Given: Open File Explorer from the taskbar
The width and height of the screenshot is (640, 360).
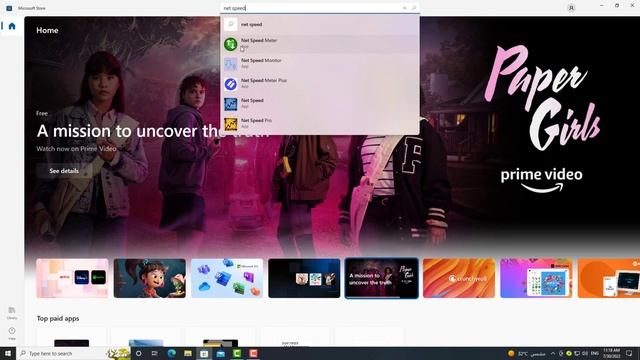Looking at the screenshot, I should pyautogui.click(x=188, y=353).
